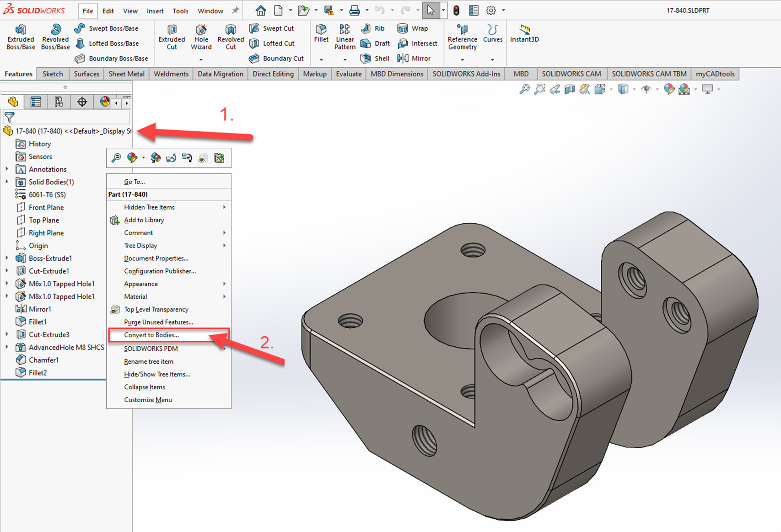The width and height of the screenshot is (781, 532).
Task: Open the Hidden Tree Items submenu
Action: [x=169, y=207]
